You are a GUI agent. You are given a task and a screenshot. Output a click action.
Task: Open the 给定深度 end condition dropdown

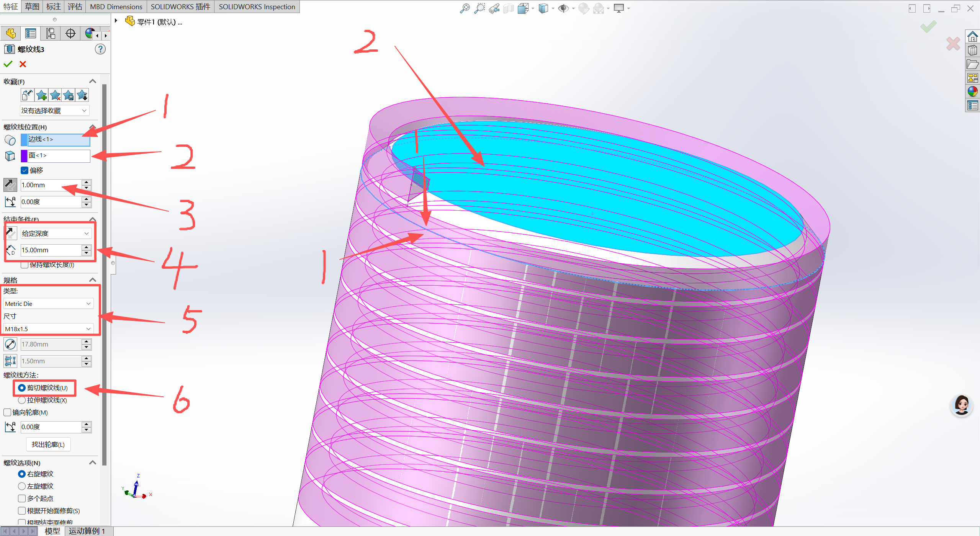tap(56, 234)
